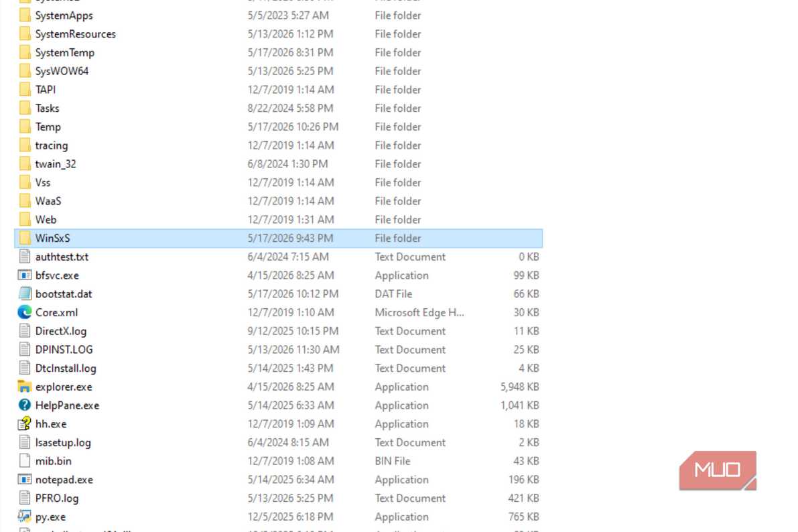Image resolution: width=798 pixels, height=532 pixels.
Task: Click the Tasks 8/22/2024 5:58 PM date
Action: click(x=290, y=109)
